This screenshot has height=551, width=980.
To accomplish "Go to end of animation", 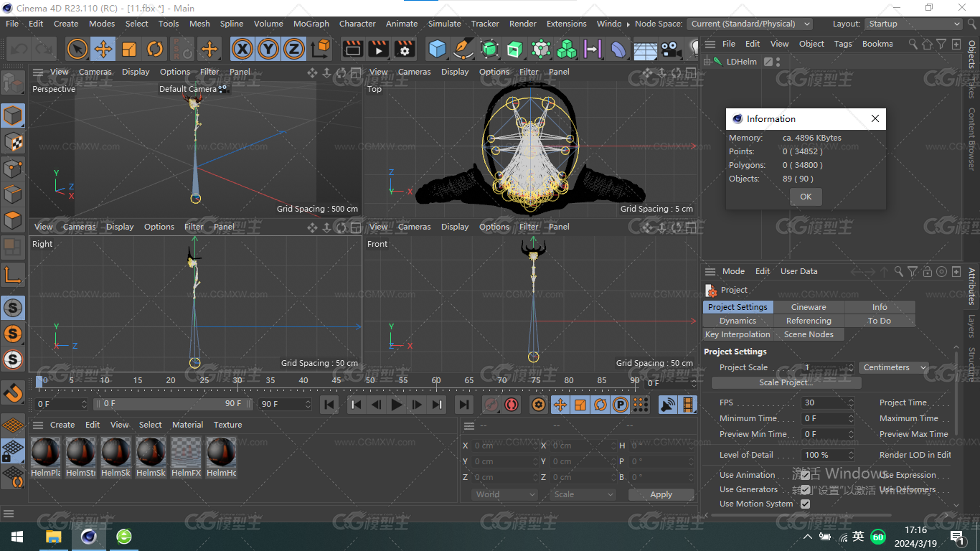I will point(464,405).
